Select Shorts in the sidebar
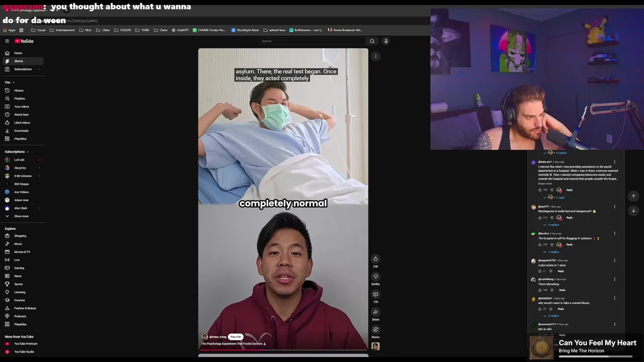644x362 pixels. point(22,61)
